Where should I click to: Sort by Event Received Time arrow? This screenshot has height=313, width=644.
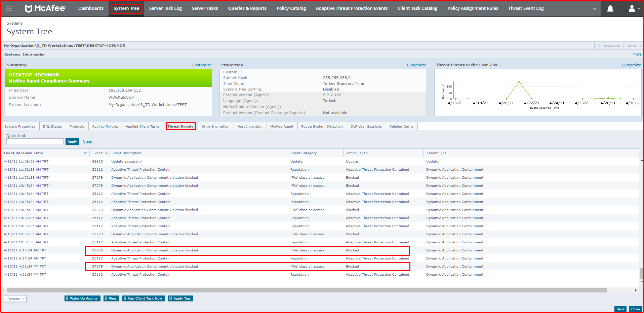tap(85, 153)
